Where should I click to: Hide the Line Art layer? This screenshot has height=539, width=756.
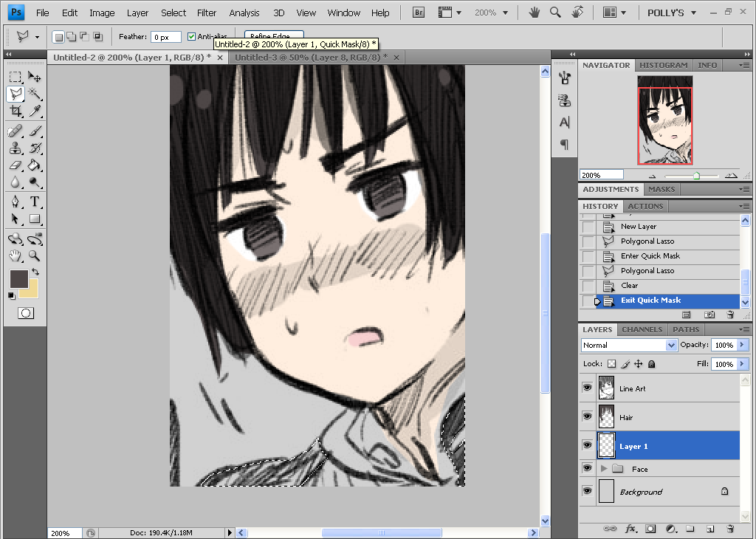tap(587, 388)
